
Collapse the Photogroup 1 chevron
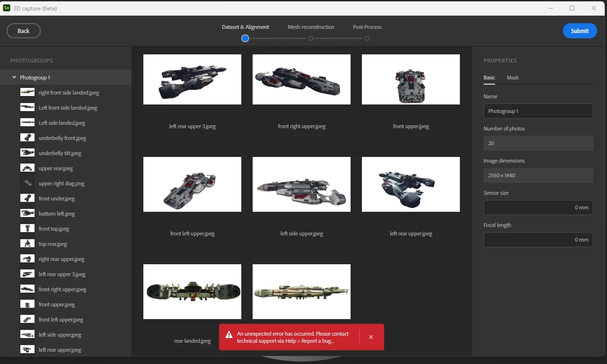click(x=14, y=77)
